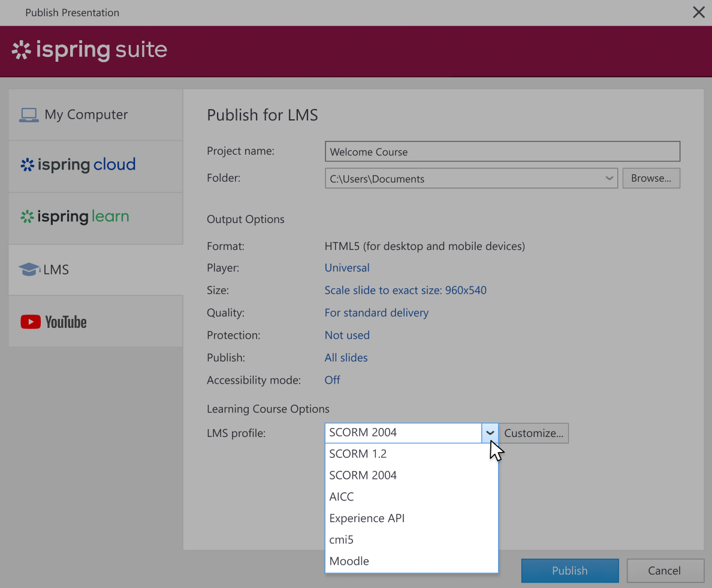
Task: Toggle the Accessibility mode Off link
Action: pos(333,380)
